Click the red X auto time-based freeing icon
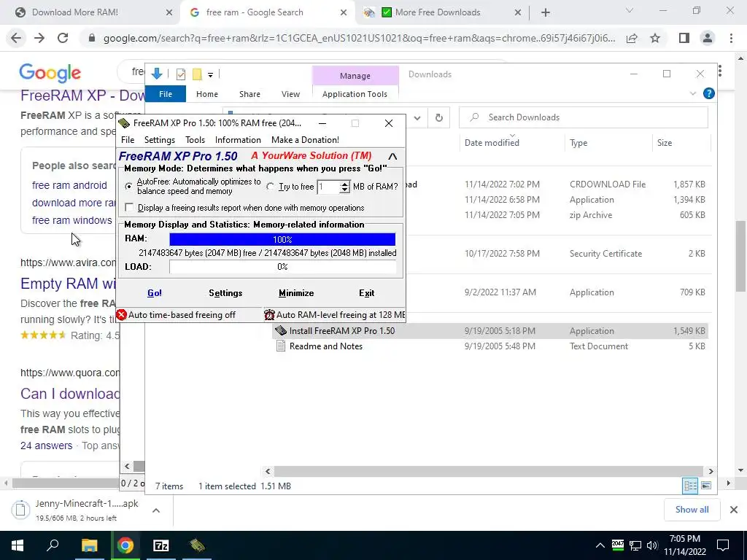Screen dimensions: 747x560 pyautogui.click(x=122, y=315)
